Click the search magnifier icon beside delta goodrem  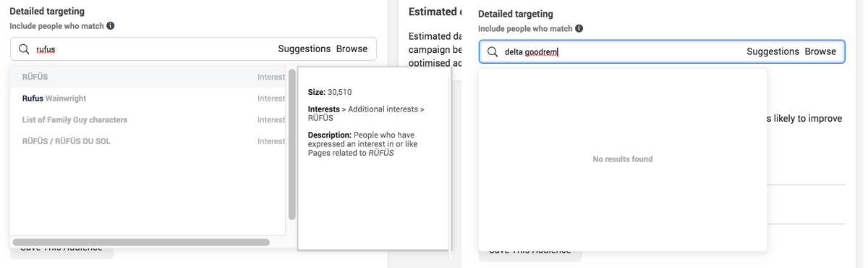pyautogui.click(x=493, y=52)
